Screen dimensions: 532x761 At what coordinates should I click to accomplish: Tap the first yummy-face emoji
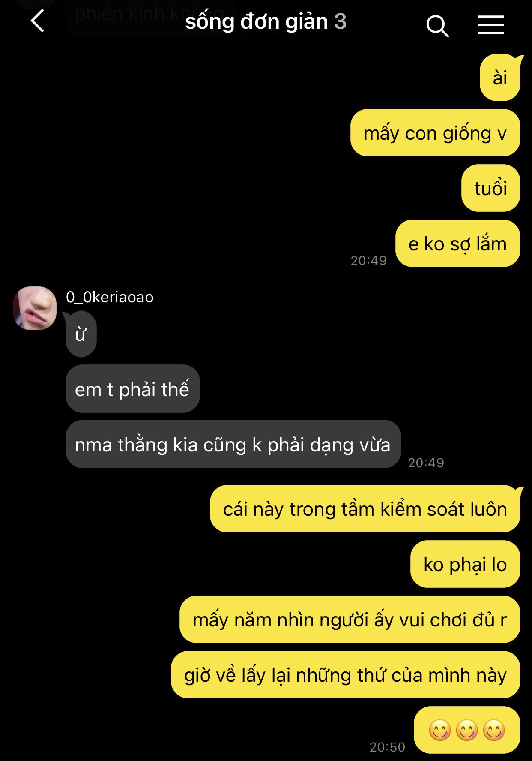[440, 730]
